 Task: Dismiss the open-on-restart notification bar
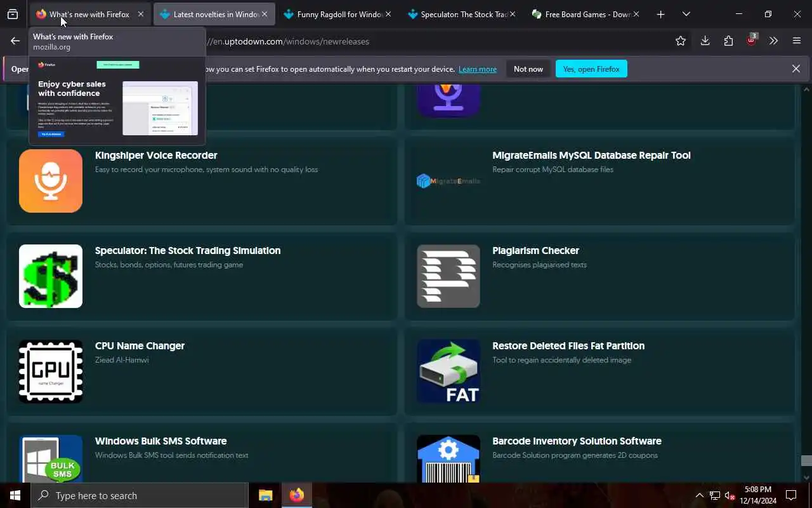click(796, 69)
